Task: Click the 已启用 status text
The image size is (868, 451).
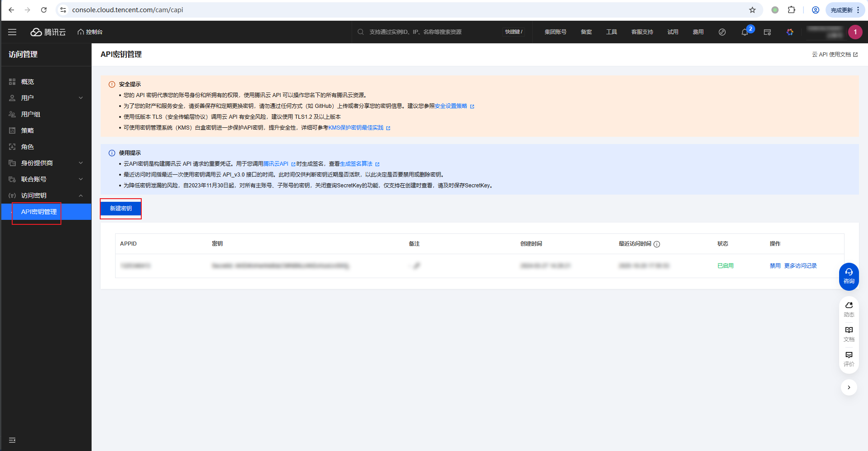Action: point(725,266)
